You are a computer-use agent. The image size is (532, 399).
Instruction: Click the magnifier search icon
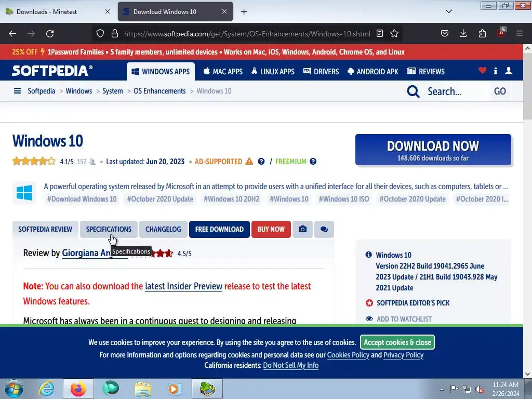point(413,91)
